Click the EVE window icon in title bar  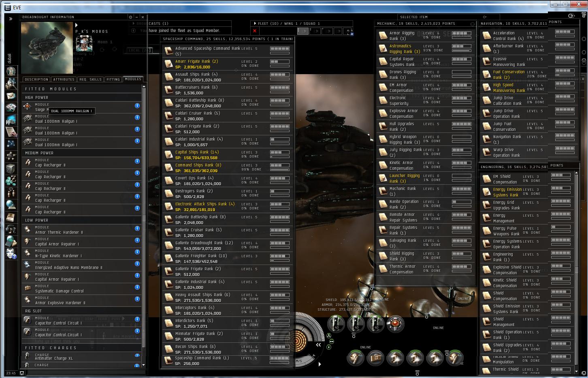coord(7,8)
